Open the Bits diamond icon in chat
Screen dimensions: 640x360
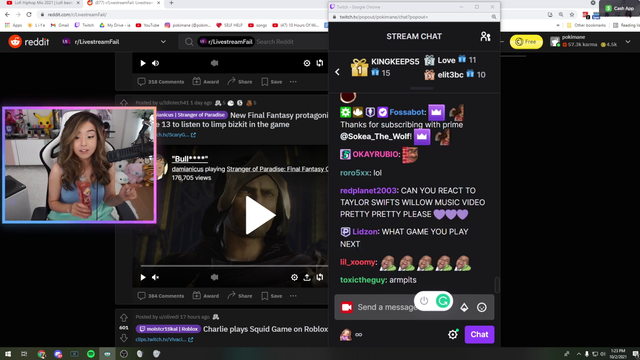[x=464, y=307]
